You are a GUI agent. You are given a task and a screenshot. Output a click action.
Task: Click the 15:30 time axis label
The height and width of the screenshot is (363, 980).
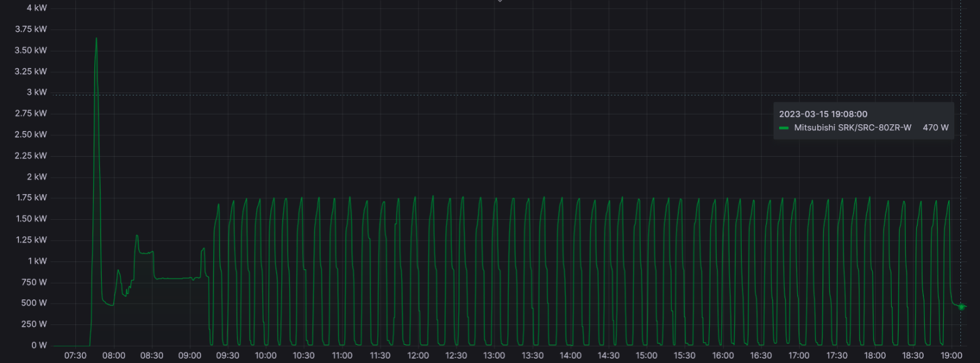685,356
